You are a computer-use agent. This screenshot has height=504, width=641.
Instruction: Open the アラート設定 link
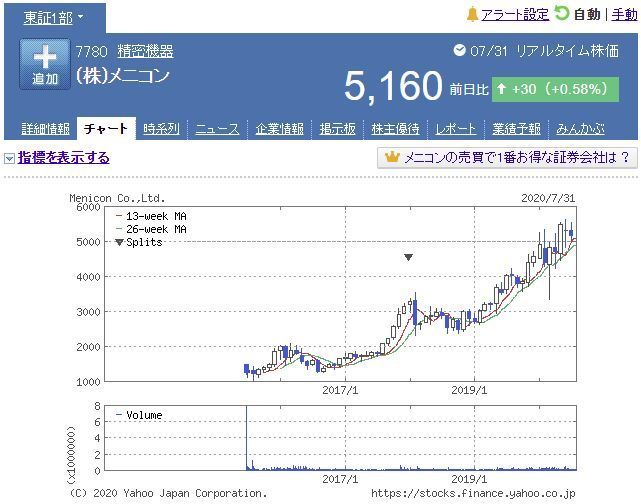point(515,15)
